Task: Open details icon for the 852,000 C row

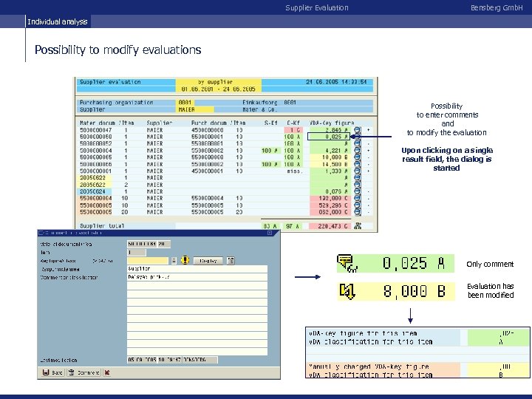Action: coord(358,212)
